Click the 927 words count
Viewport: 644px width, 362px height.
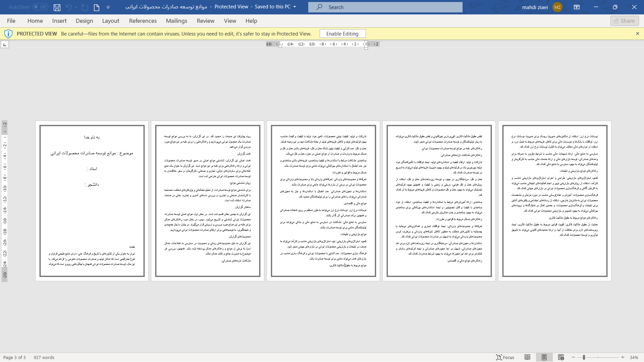click(x=44, y=357)
